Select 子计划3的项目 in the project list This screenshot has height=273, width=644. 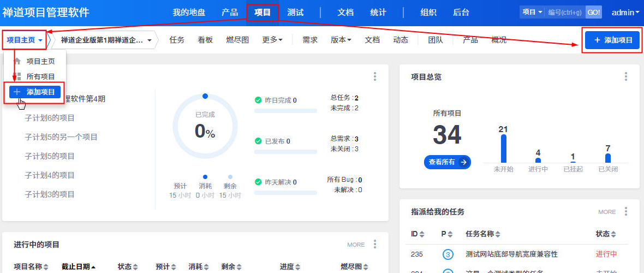coord(50,194)
